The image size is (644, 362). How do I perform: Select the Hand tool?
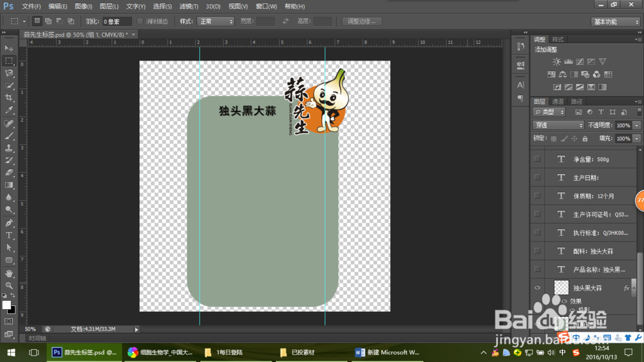[x=8, y=273]
